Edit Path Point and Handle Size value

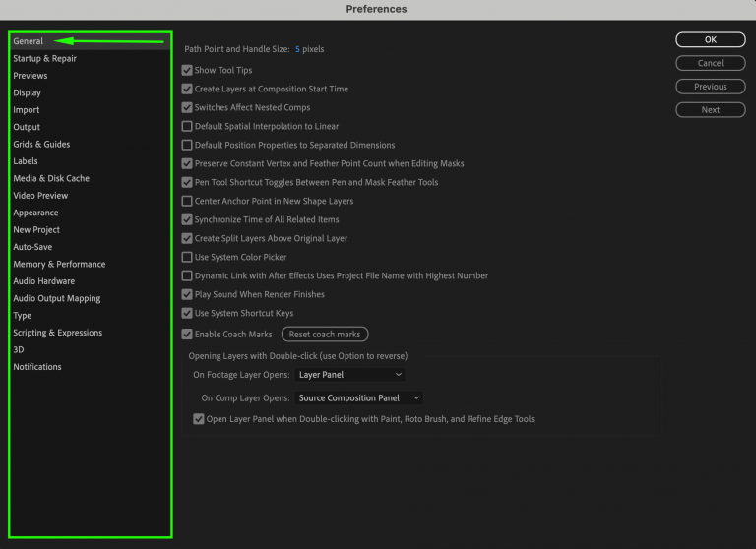coord(298,49)
